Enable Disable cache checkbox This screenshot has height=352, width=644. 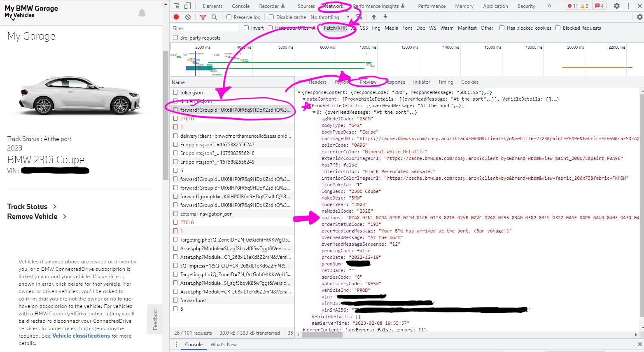(x=271, y=17)
